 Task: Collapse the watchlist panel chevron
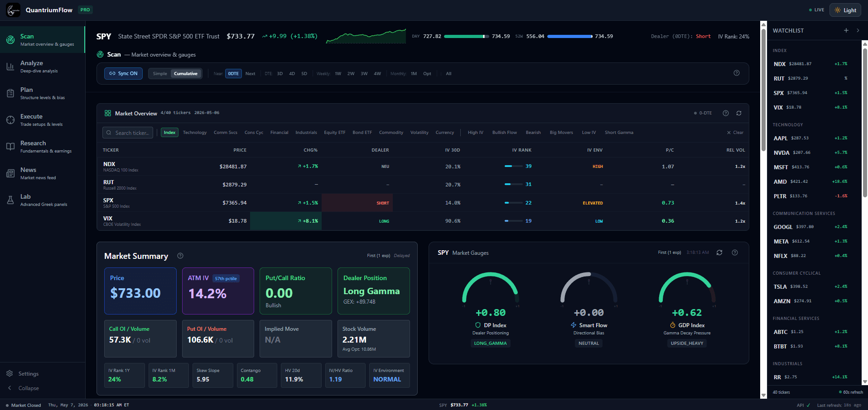click(858, 30)
